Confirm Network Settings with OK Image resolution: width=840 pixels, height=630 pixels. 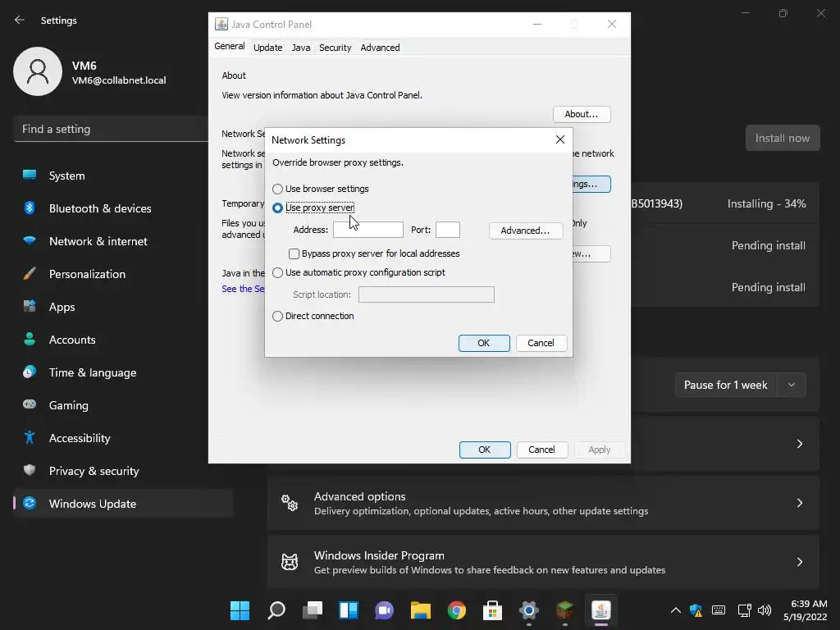[484, 343]
